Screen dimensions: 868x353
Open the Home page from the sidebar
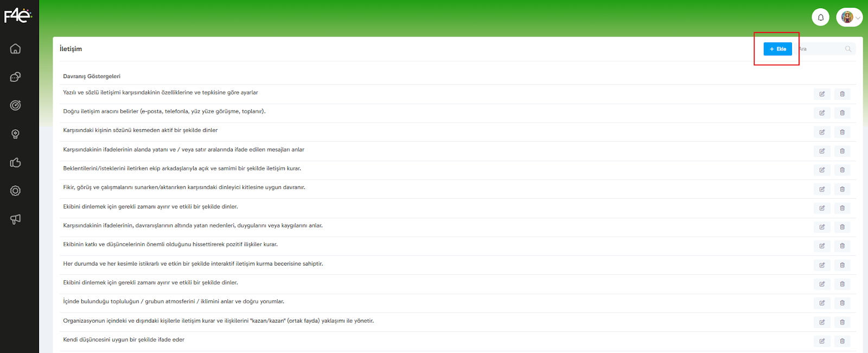pos(15,49)
